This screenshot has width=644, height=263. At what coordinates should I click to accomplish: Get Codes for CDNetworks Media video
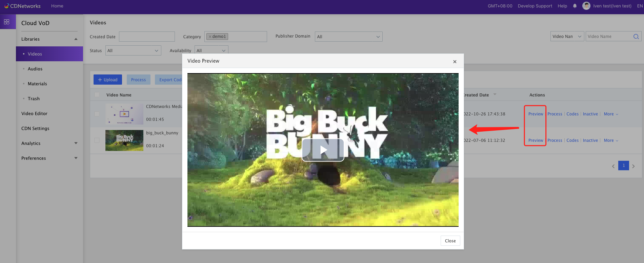[572, 114]
